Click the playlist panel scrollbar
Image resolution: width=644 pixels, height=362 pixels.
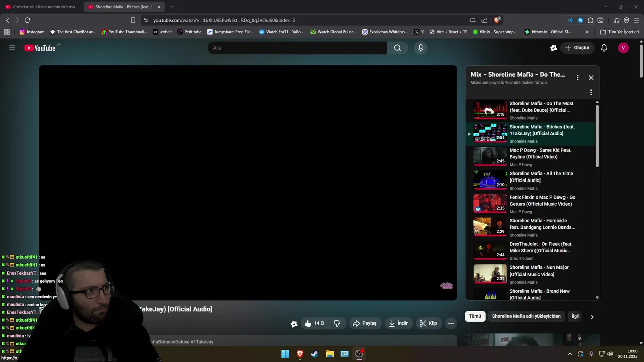597,136
